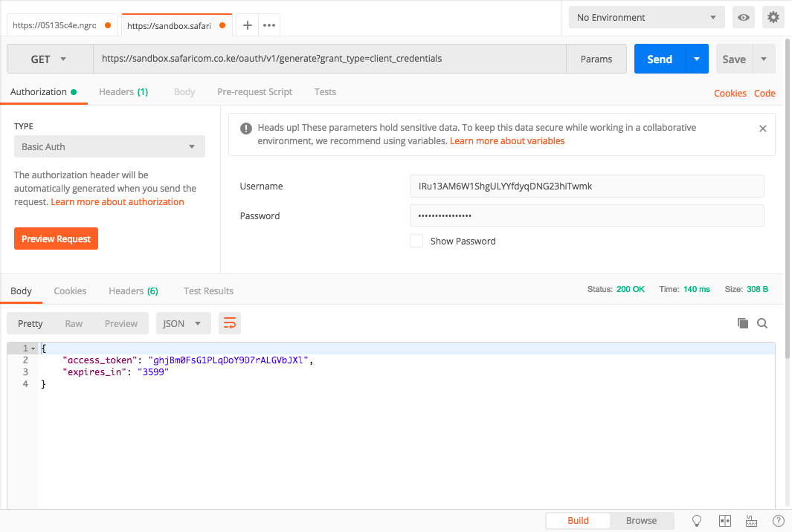
Task: Click environment quick look eye icon
Action: point(744,17)
